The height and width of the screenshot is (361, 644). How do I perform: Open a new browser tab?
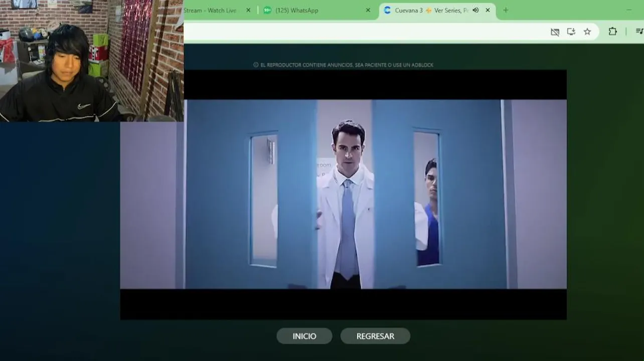pos(506,11)
